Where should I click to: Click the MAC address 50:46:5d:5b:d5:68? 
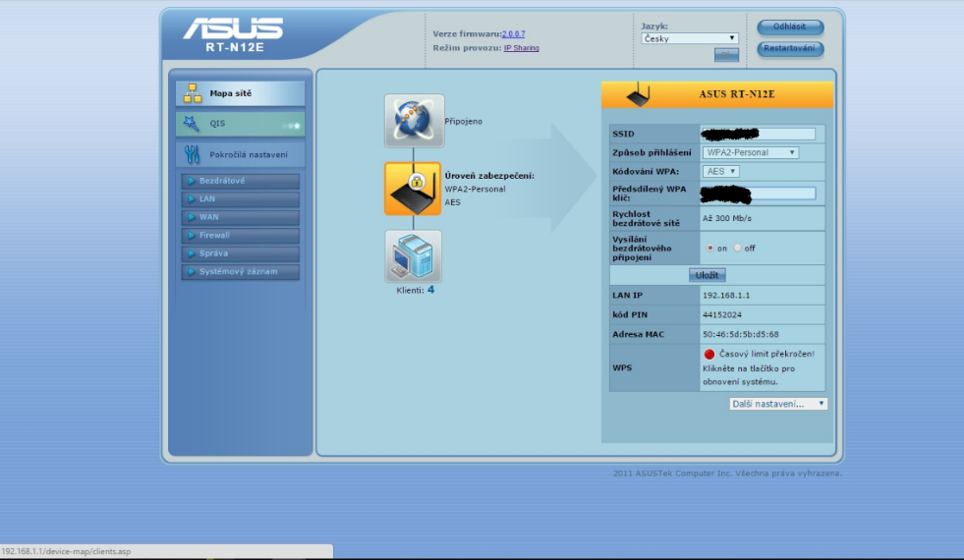(x=740, y=334)
